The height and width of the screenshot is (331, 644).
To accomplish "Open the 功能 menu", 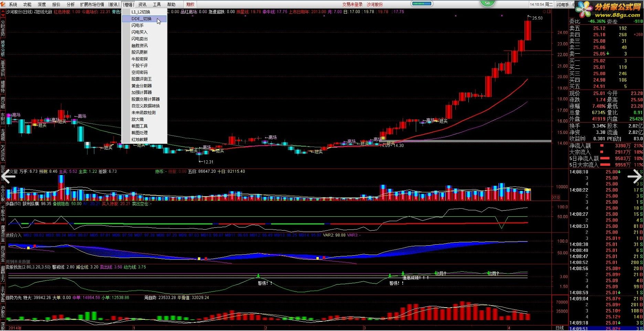I will [x=27, y=4].
